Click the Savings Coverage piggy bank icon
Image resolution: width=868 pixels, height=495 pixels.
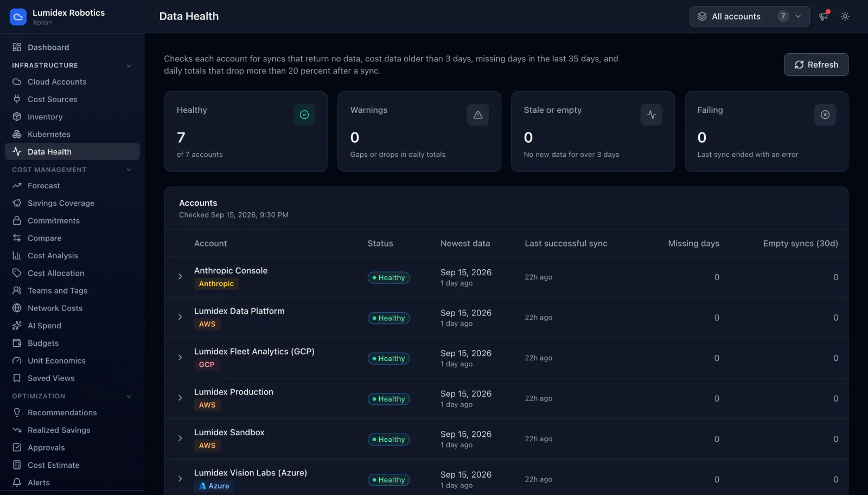click(x=17, y=203)
